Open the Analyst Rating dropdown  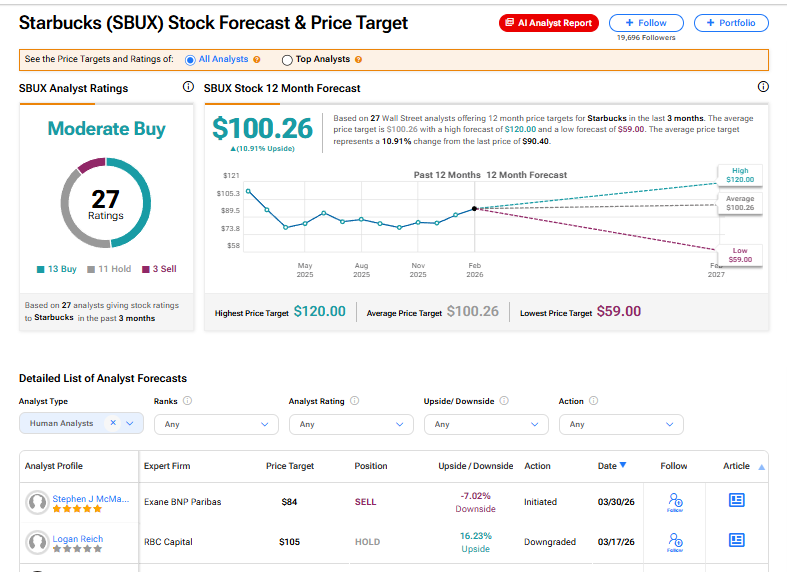pyautogui.click(x=351, y=424)
